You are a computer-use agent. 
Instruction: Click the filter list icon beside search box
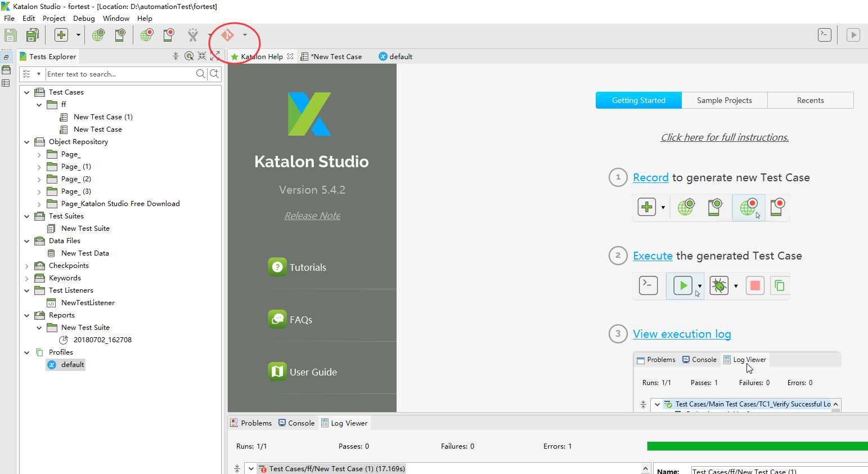26,74
